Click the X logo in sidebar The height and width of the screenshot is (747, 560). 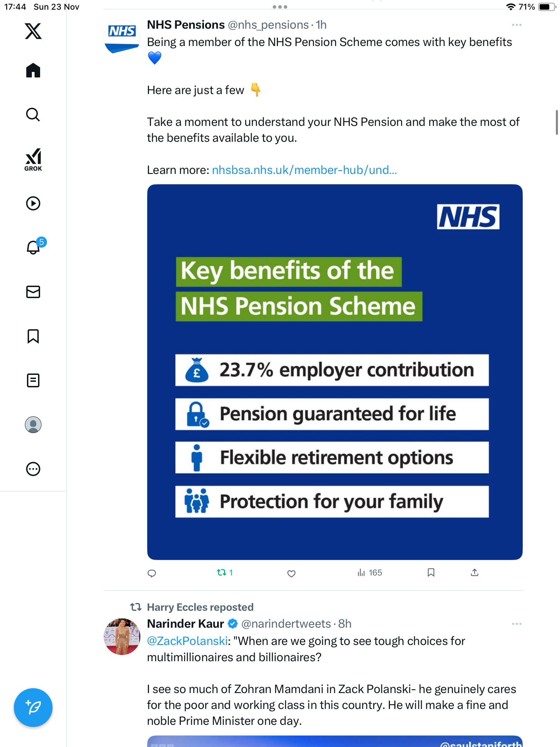click(x=33, y=31)
